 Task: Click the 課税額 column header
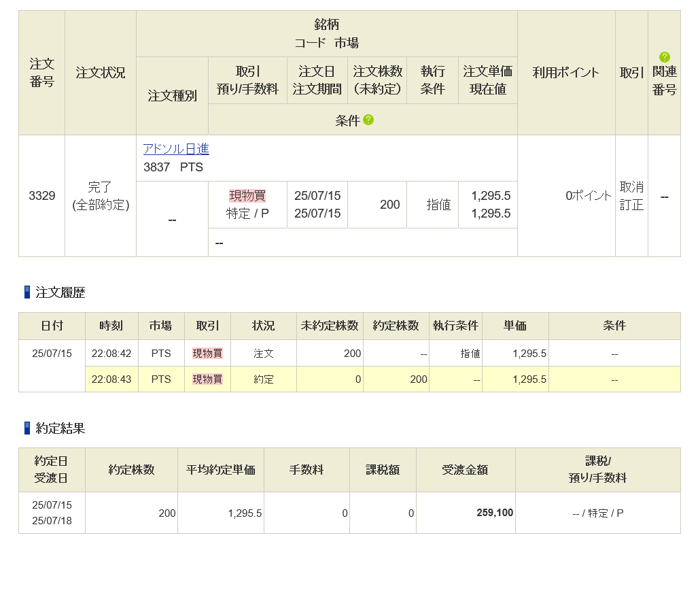(x=383, y=470)
